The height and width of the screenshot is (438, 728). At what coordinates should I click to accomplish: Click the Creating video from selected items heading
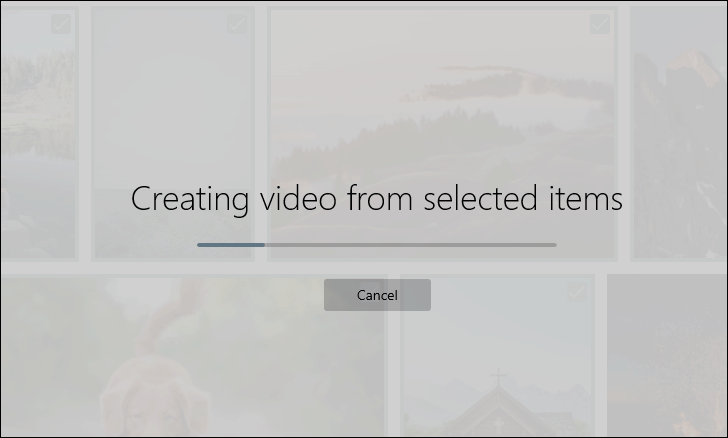tap(377, 199)
